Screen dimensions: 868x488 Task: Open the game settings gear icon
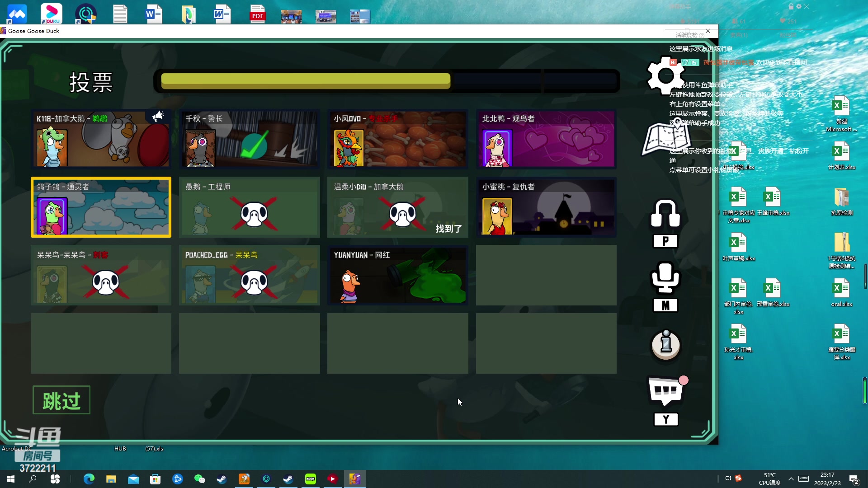pos(665,75)
